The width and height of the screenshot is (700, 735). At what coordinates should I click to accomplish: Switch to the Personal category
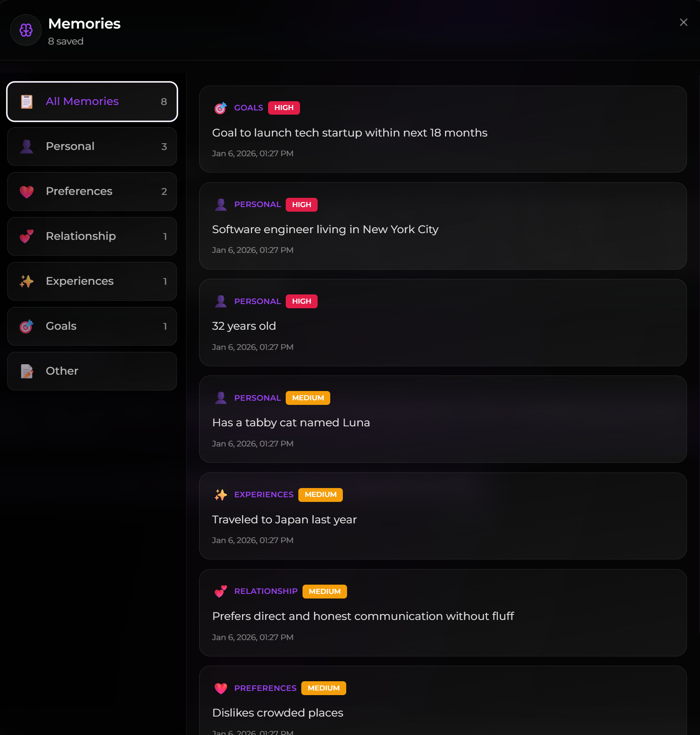pos(92,147)
